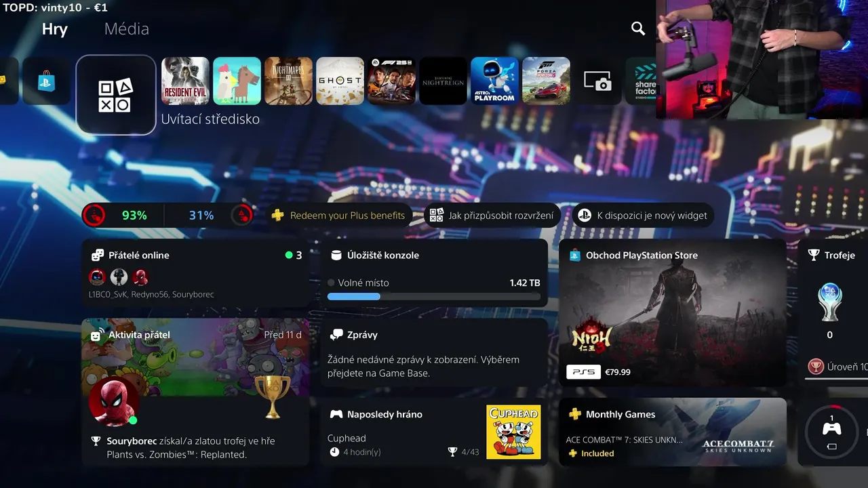Click Cuphead trophy count 4/43
868x488 pixels.
464,452
